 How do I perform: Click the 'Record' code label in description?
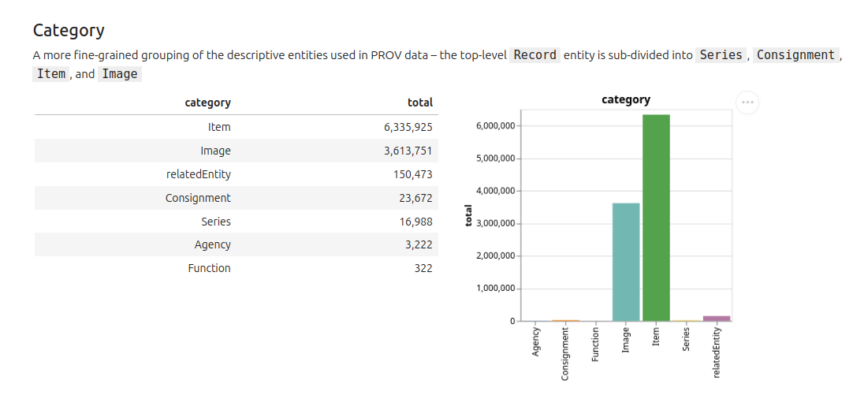(x=535, y=54)
